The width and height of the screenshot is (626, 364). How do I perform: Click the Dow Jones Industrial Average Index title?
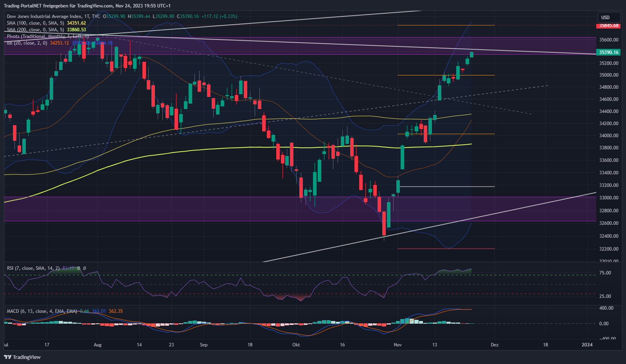tap(45, 16)
